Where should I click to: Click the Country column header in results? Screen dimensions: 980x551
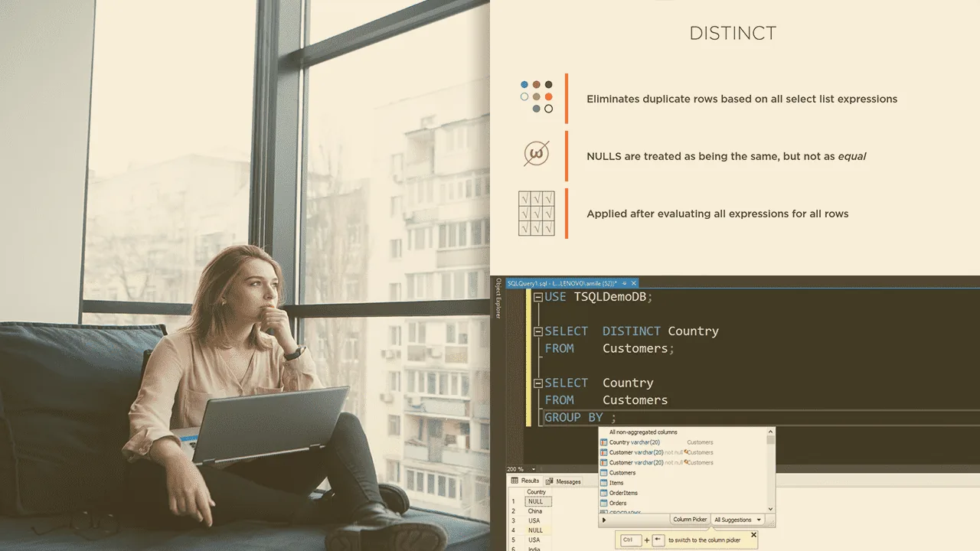pyautogui.click(x=537, y=492)
